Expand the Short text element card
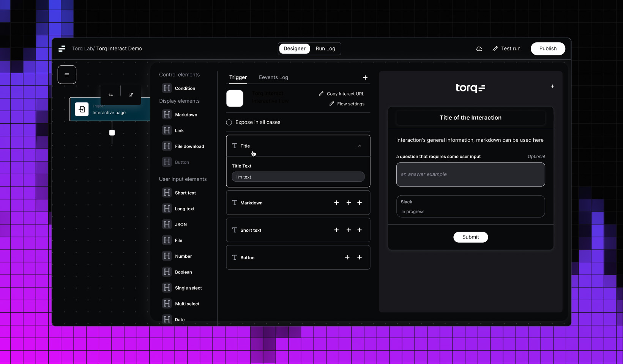The width and height of the screenshot is (623, 364). [x=298, y=230]
